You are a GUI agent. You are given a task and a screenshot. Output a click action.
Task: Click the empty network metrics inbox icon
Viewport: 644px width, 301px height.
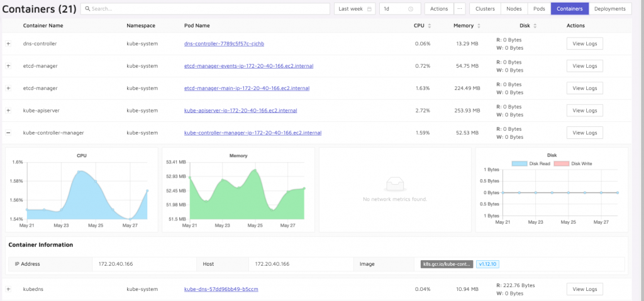click(395, 184)
